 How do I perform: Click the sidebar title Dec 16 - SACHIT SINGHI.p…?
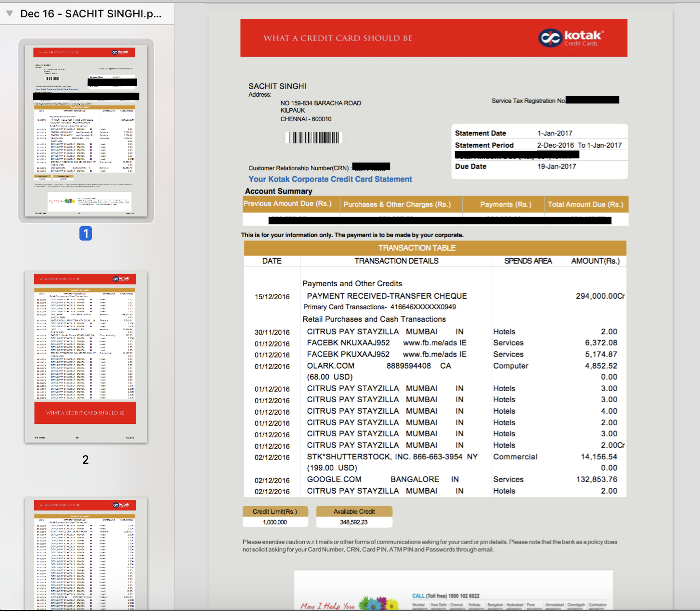coord(91,14)
